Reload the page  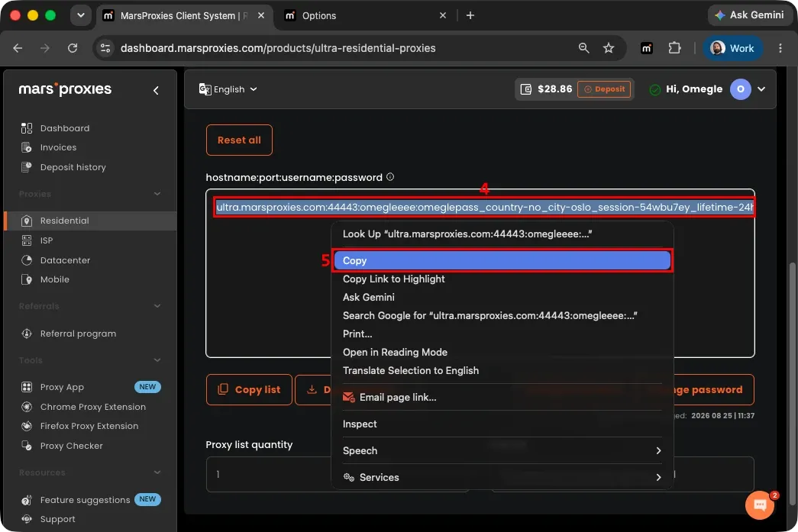(x=73, y=48)
